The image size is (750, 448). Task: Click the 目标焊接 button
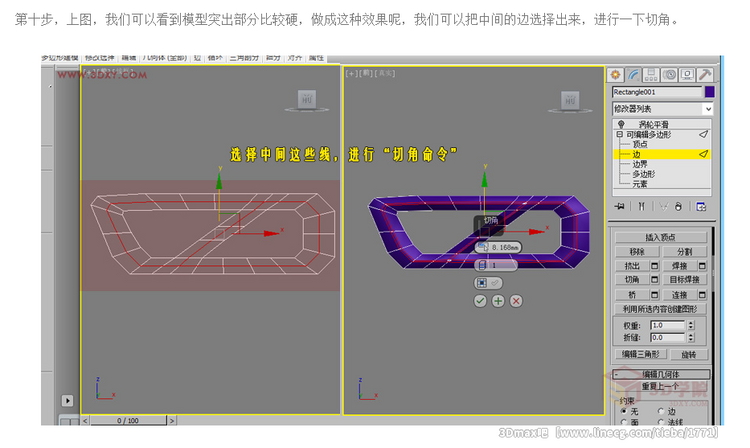point(684,280)
